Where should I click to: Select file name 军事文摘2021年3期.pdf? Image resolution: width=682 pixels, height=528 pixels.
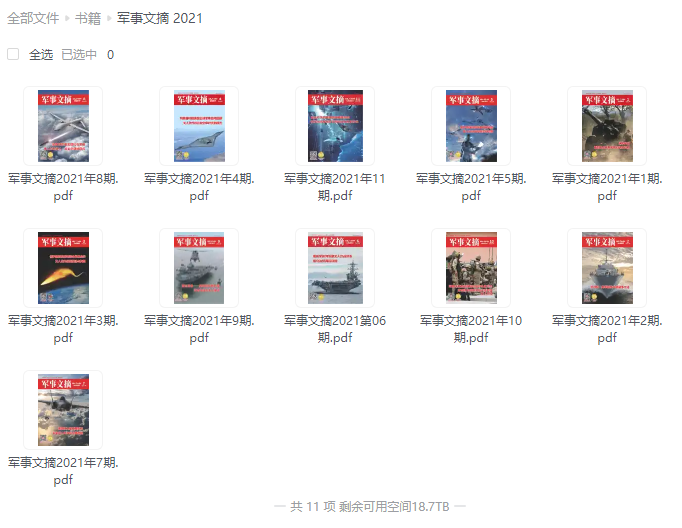click(x=64, y=329)
